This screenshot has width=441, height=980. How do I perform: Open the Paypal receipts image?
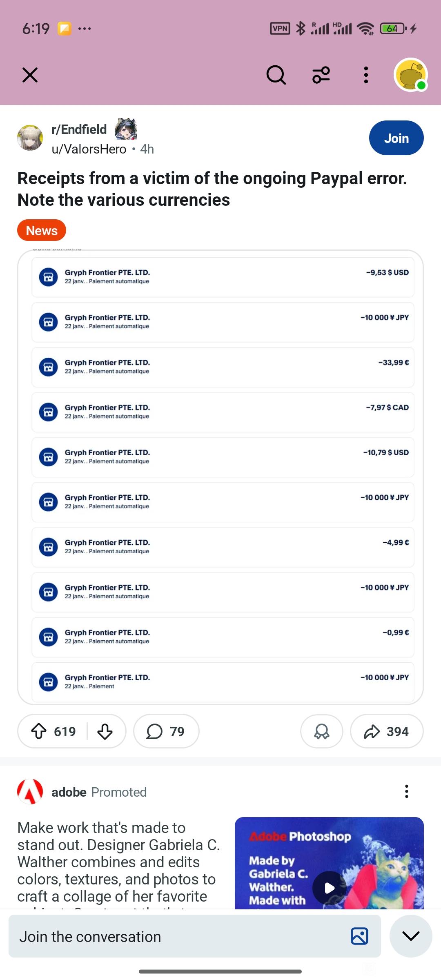pos(220,477)
